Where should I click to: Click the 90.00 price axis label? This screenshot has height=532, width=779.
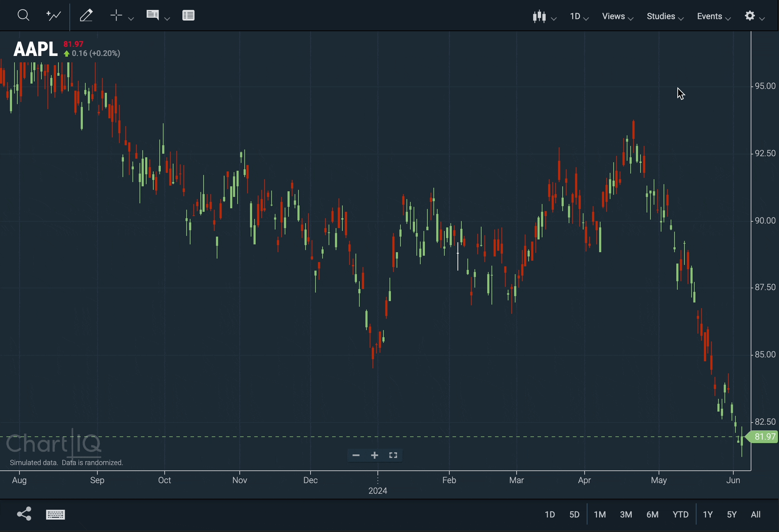click(766, 221)
